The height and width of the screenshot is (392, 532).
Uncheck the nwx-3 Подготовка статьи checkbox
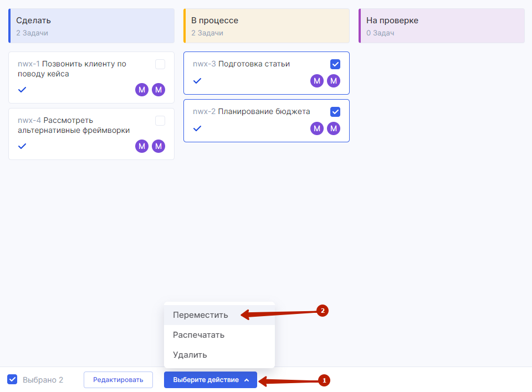pos(335,64)
